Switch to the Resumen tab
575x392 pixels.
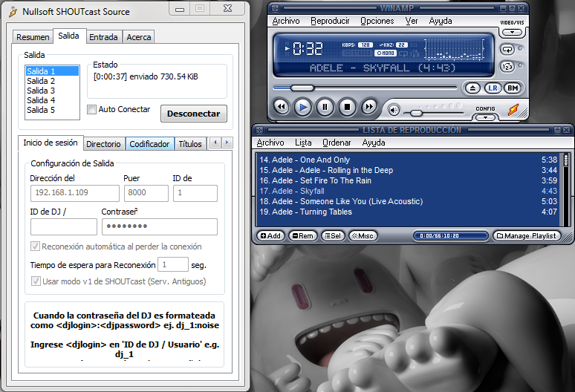tap(33, 37)
